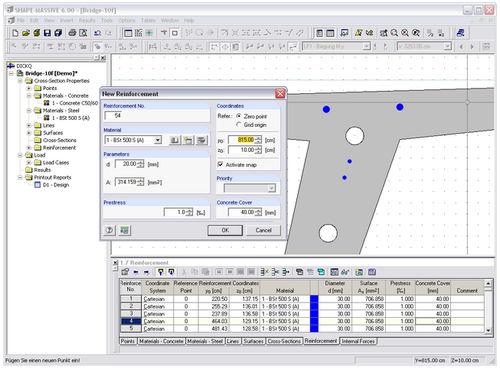
Task: Click the green cross icon in the toolbar
Action: pos(149,33)
